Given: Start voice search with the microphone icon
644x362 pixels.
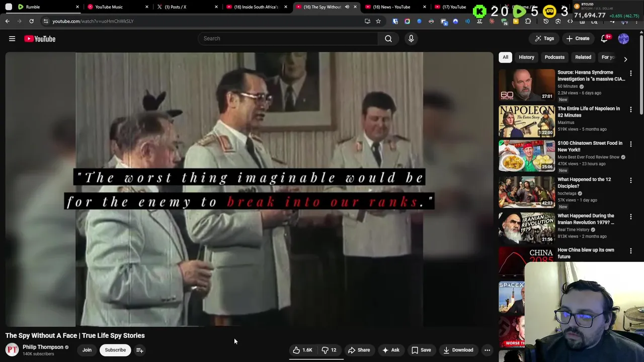Looking at the screenshot, I should click(411, 39).
